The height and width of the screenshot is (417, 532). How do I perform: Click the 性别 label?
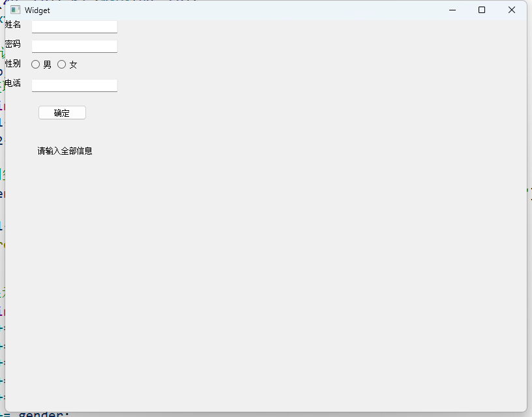click(x=13, y=63)
